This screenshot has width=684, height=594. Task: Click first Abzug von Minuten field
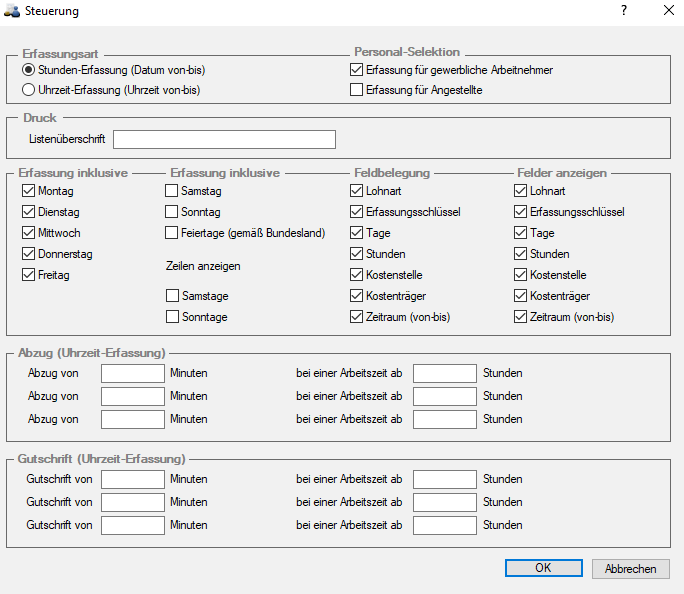tap(133, 373)
